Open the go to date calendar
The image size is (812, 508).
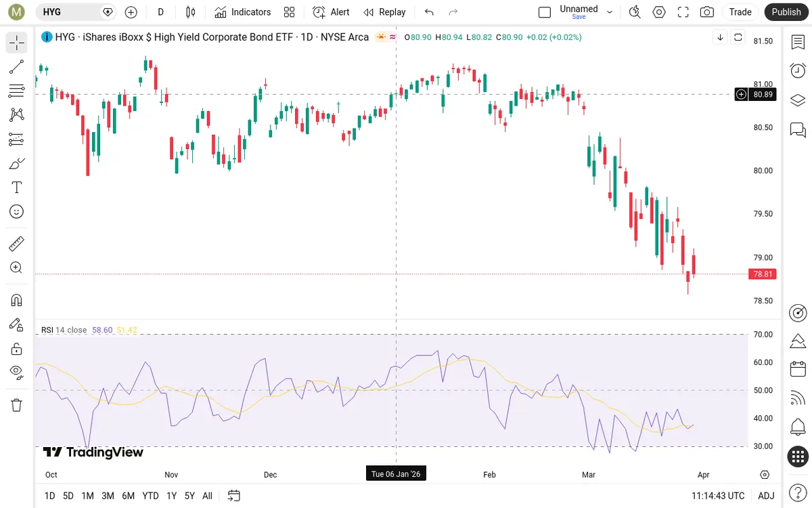pyautogui.click(x=234, y=496)
